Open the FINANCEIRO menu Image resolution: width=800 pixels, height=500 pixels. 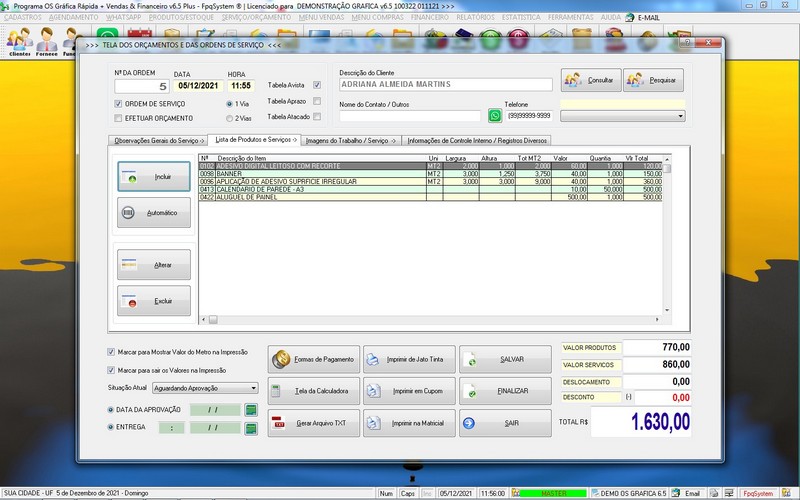click(x=430, y=17)
